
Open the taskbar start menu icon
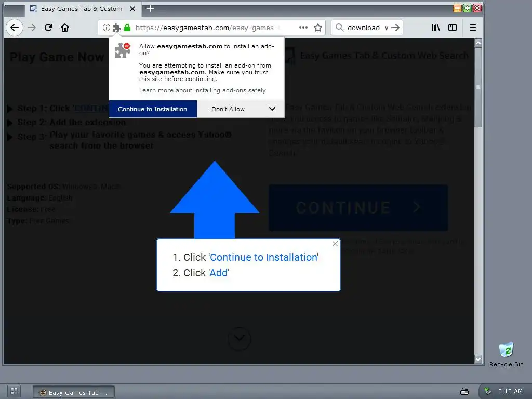14,391
